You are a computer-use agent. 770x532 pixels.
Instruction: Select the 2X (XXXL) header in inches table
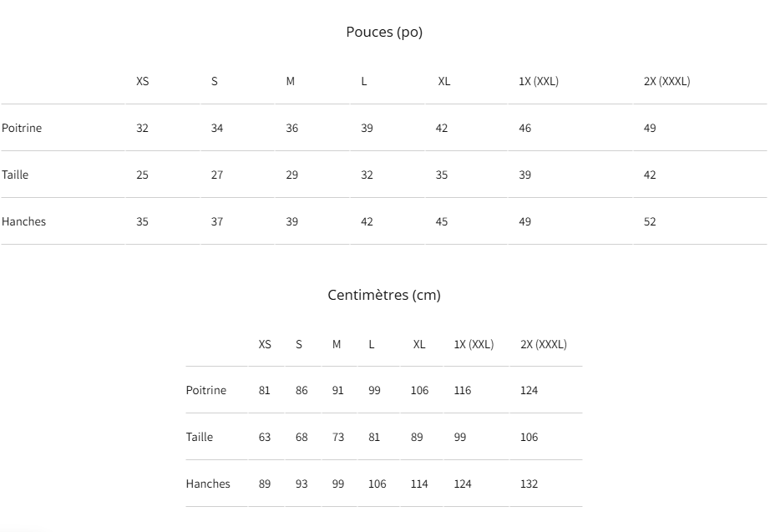(x=666, y=82)
